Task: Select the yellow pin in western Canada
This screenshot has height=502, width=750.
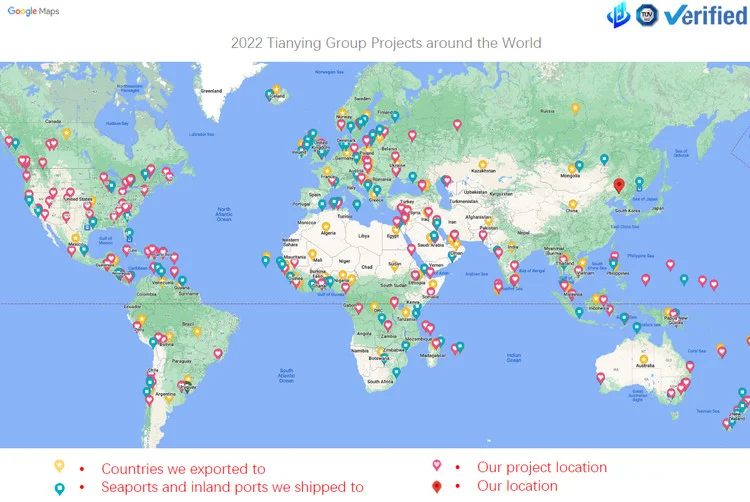Action: coord(66,133)
